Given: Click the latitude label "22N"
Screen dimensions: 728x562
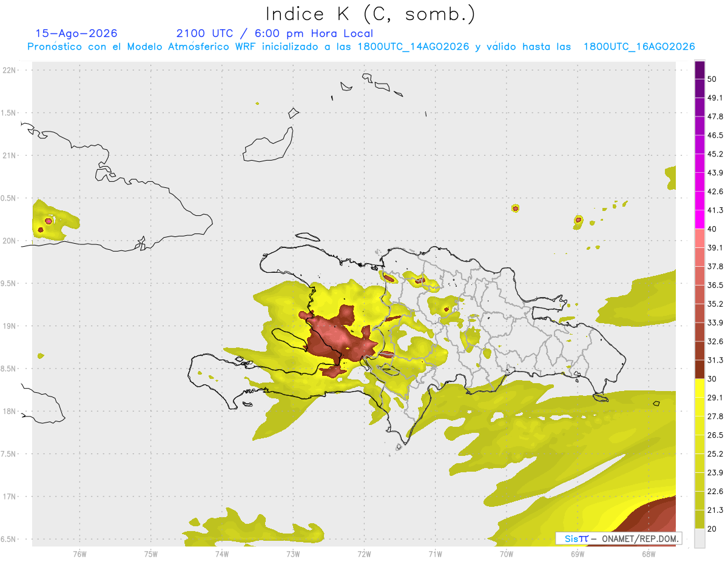Looking at the screenshot, I should (10, 70).
